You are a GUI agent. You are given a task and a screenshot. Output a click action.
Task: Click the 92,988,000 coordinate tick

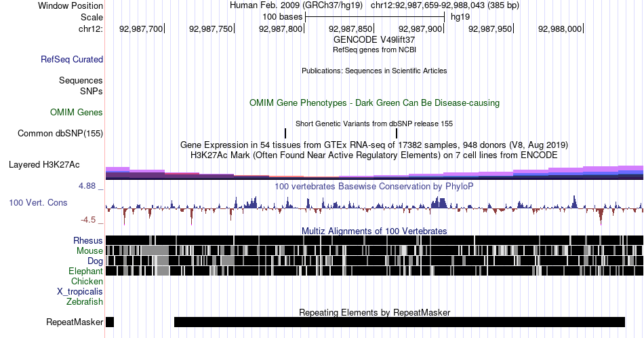pos(561,29)
